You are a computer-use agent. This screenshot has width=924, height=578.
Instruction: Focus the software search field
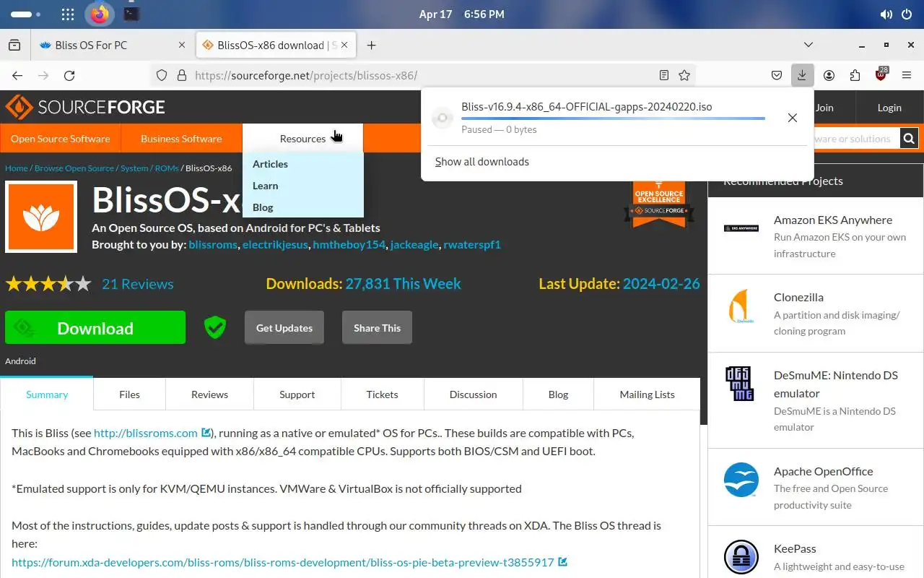[x=856, y=139]
